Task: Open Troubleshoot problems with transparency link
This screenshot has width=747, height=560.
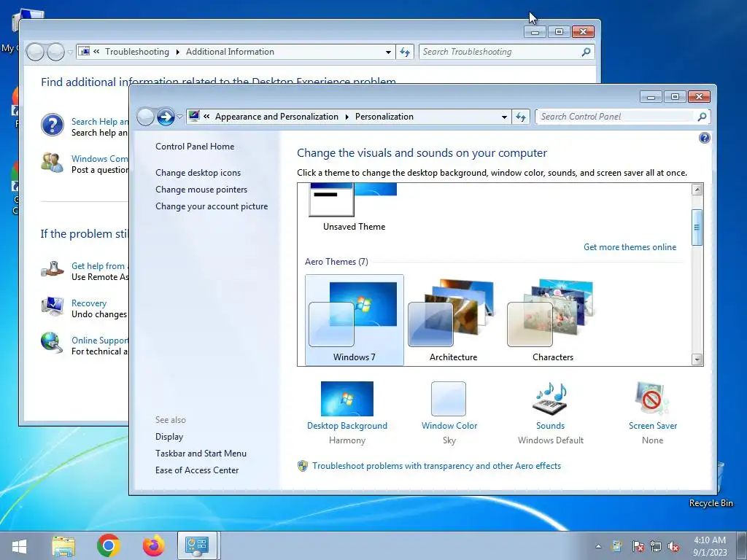Action: pyautogui.click(x=436, y=466)
